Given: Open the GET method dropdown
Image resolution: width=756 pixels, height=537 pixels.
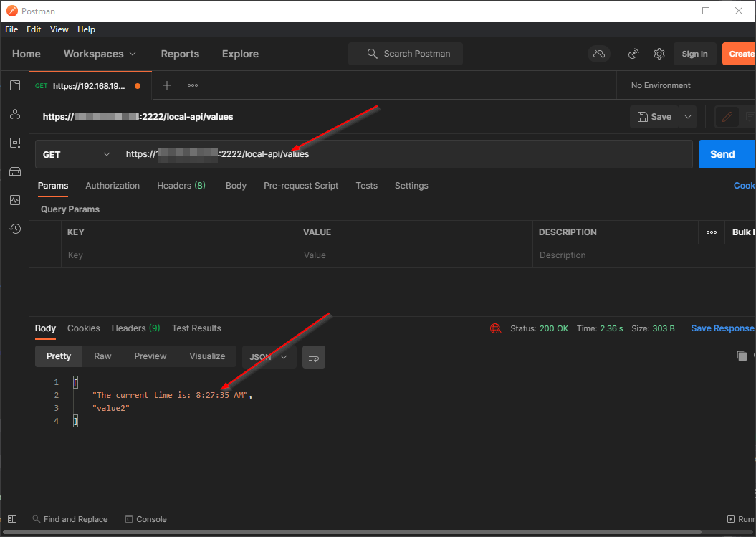Looking at the screenshot, I should tap(76, 153).
